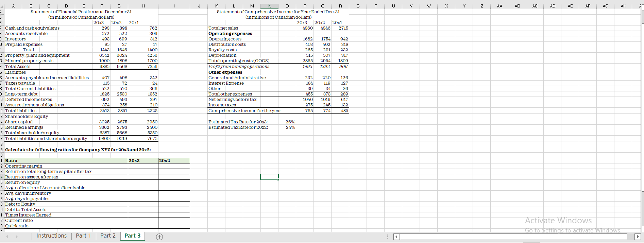Go to previous sheet navigation arrow

pos(7,237)
